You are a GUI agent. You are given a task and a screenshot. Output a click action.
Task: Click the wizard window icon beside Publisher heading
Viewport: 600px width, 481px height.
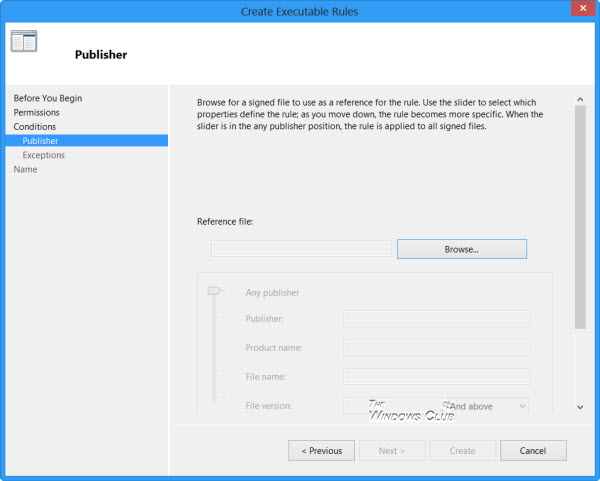24,41
